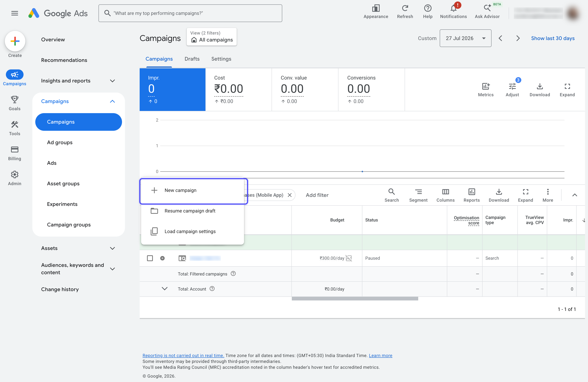Select the Campaigns tab

point(159,59)
